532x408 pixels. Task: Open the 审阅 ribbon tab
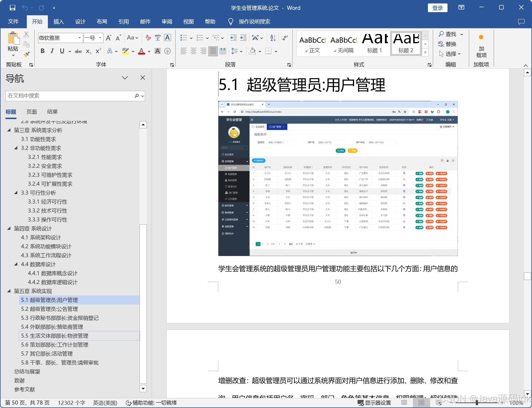click(167, 22)
